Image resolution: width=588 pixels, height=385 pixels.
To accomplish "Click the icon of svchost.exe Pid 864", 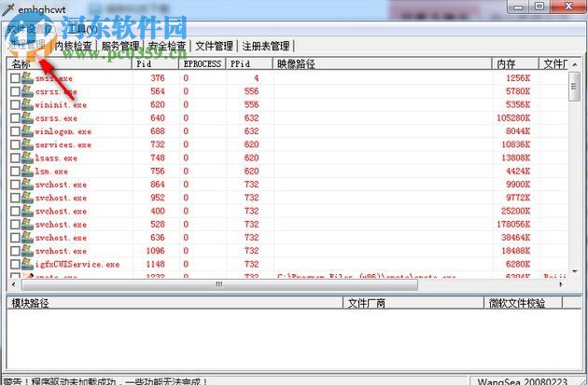I will click(x=27, y=185).
